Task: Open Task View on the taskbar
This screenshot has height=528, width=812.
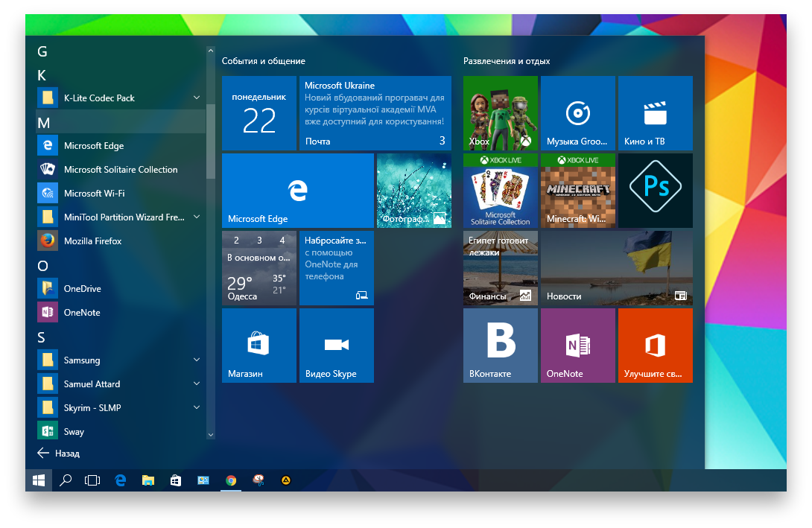Action: tap(92, 480)
